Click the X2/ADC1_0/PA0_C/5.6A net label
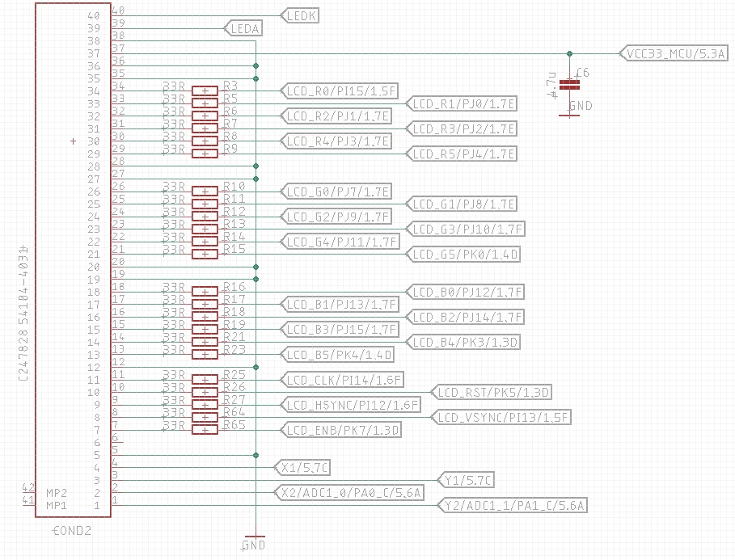The height and width of the screenshot is (560, 735). pos(349,493)
